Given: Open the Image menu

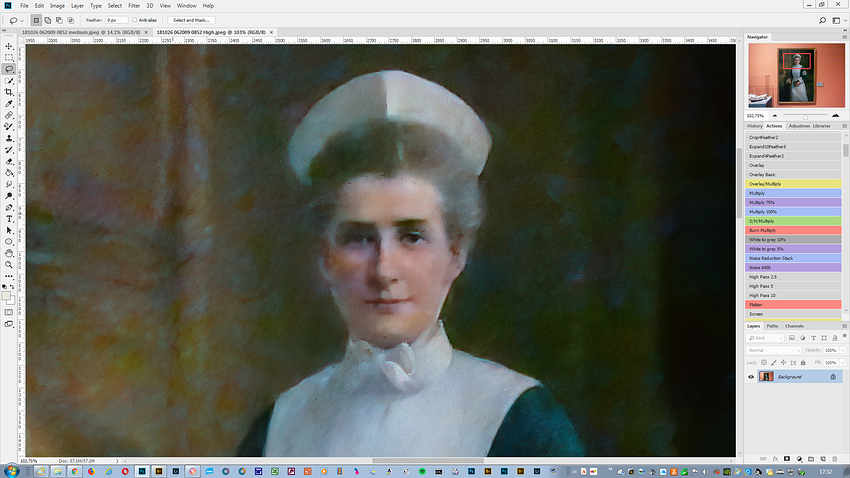Looking at the screenshot, I should pos(57,5).
